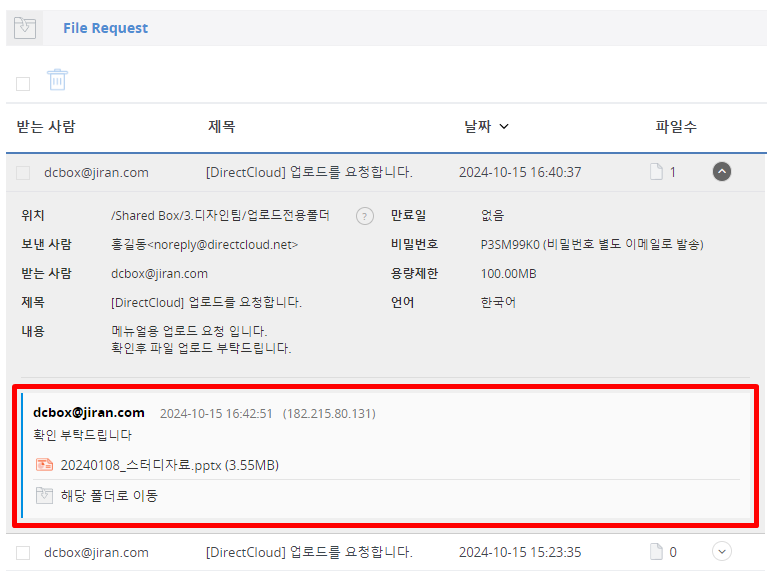Click the file count icon in first row
The width and height of the screenshot is (767, 573).
pos(656,172)
